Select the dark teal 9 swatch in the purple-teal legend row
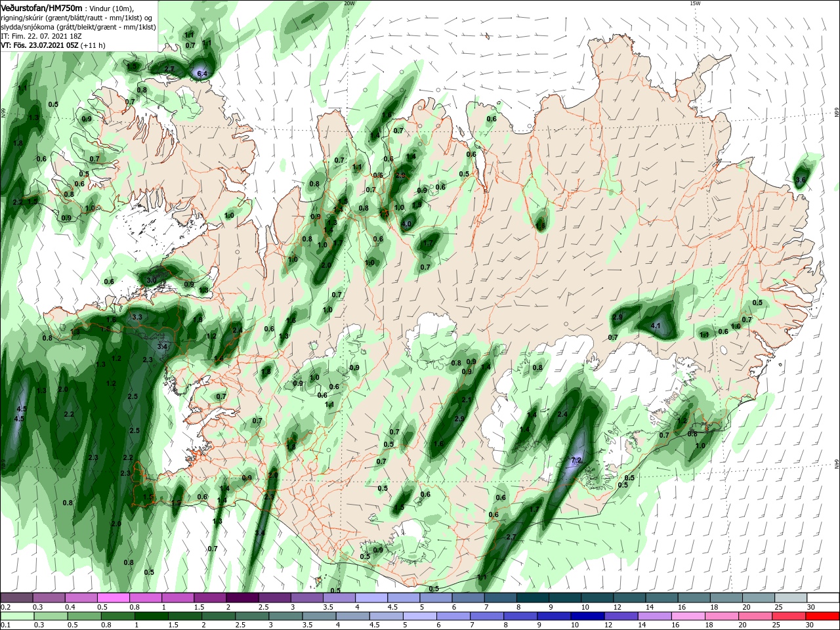This screenshot has height=630, width=840. point(564,598)
